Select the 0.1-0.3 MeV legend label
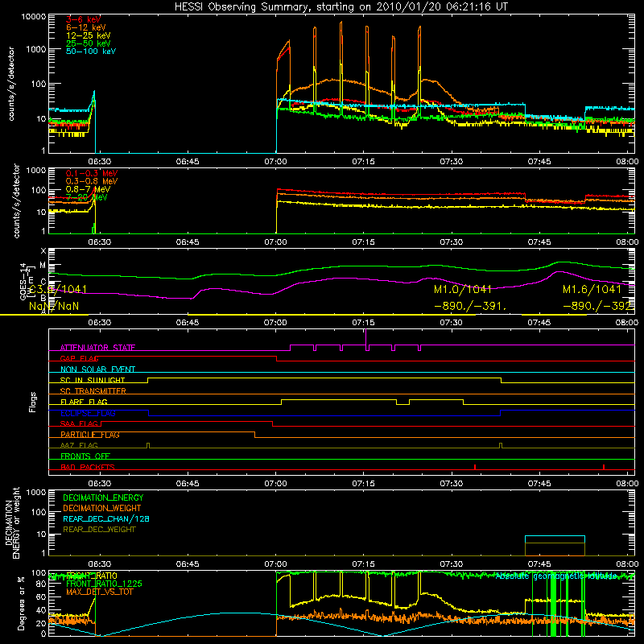This screenshot has height=644, width=644. pyautogui.click(x=92, y=173)
